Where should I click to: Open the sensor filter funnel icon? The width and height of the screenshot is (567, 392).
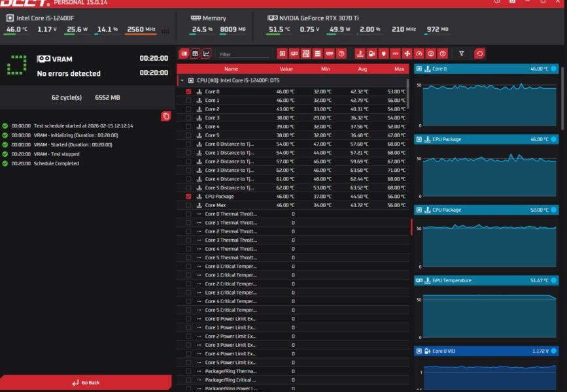[462, 54]
